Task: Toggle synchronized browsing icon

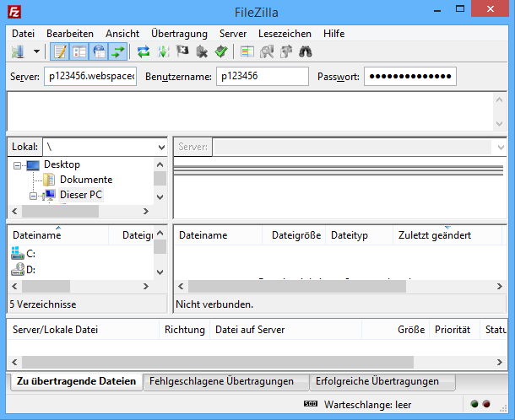Action: coord(286,51)
